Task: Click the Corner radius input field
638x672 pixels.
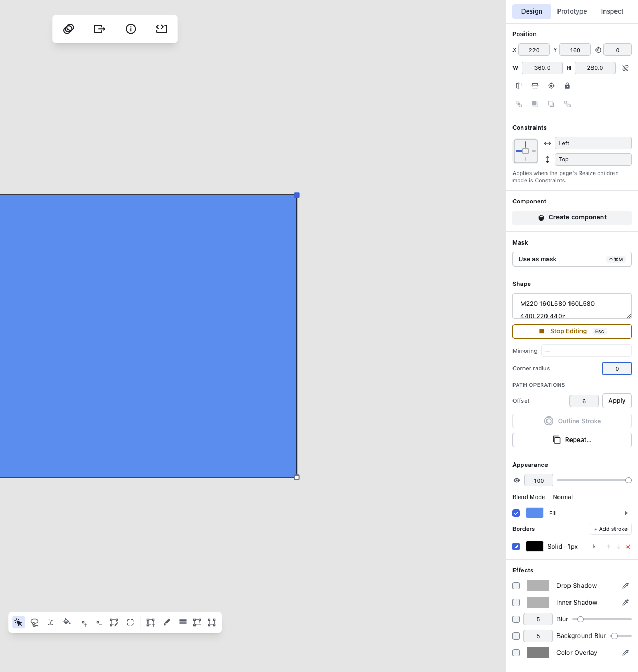Action: (x=617, y=368)
